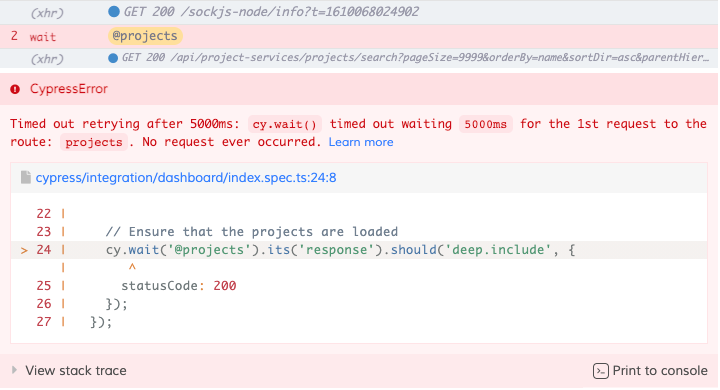This screenshot has height=390, width=720.
Task: Click line number 22 in code frame
Action: click(44, 214)
